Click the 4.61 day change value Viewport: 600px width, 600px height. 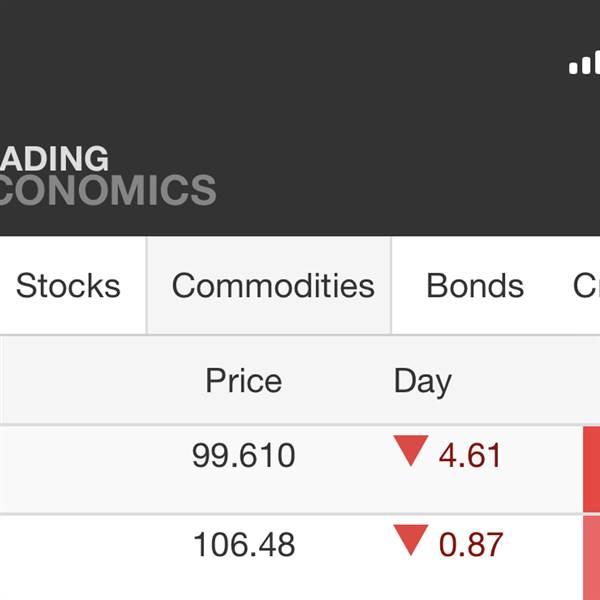tap(470, 455)
